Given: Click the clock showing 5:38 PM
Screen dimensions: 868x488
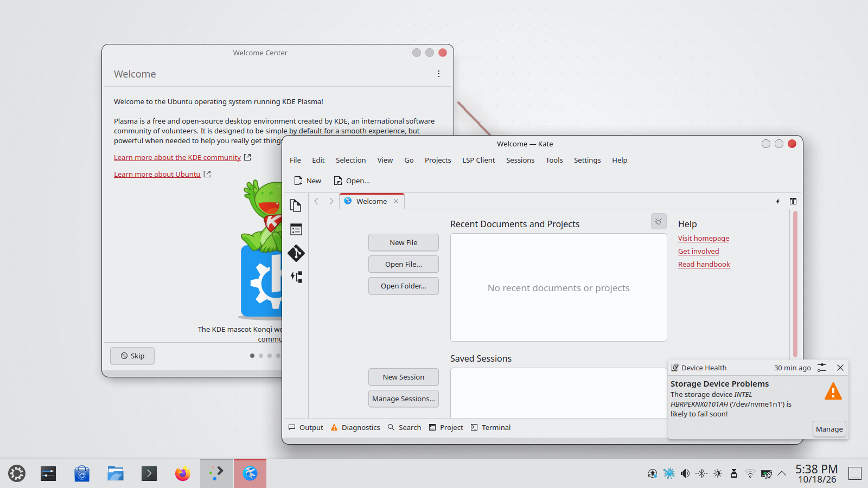Looking at the screenshot, I should [816, 473].
